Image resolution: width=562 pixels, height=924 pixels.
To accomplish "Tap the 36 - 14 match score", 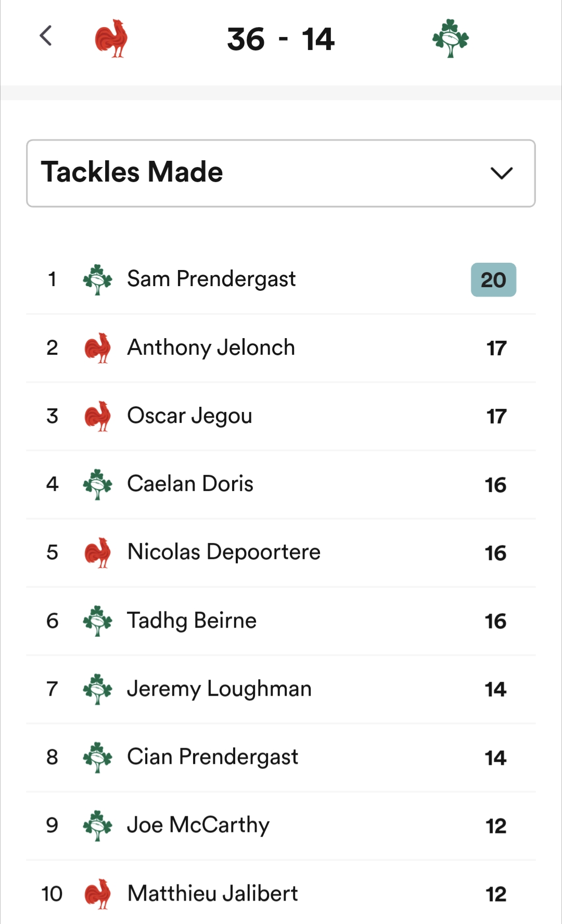I will (x=281, y=40).
